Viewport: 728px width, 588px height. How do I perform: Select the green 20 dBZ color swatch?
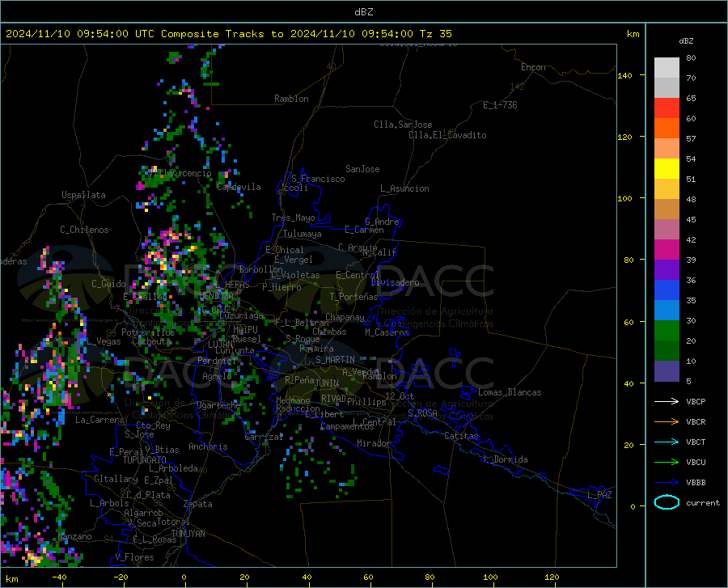[x=667, y=331]
